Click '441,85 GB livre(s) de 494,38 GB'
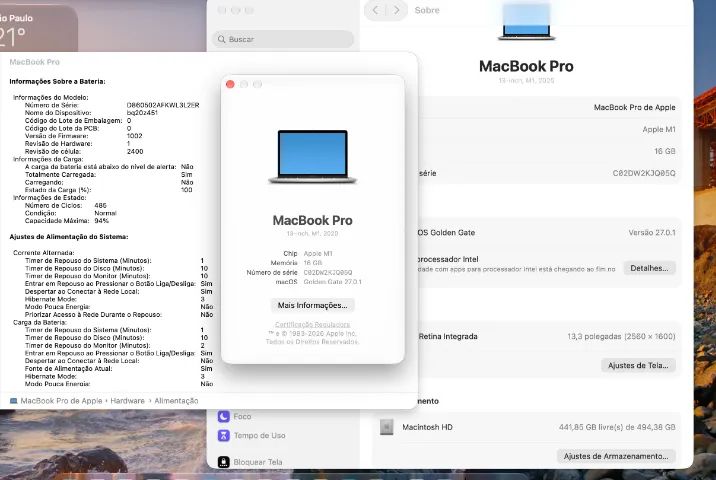The image size is (716, 480). [617, 427]
